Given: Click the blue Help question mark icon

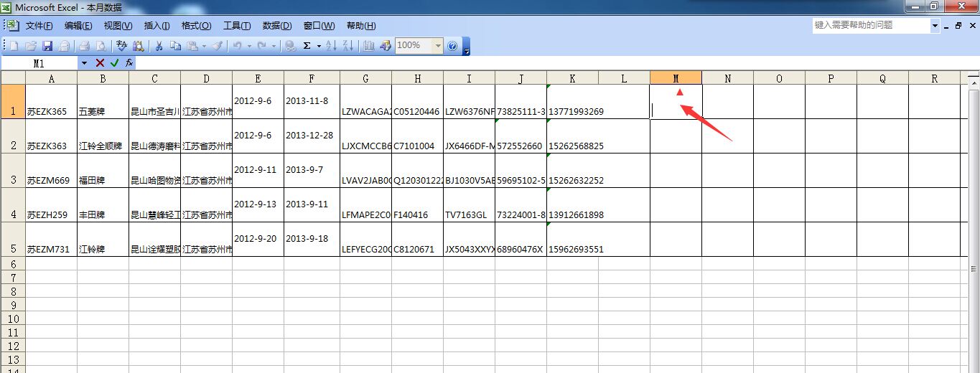Looking at the screenshot, I should 452,46.
